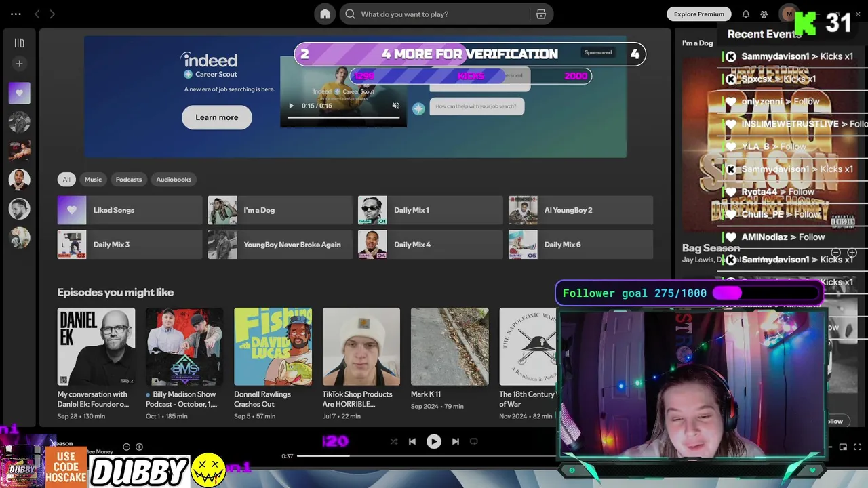
Task: Open the first round artist thumbnail in the sidebar
Action: (19, 122)
